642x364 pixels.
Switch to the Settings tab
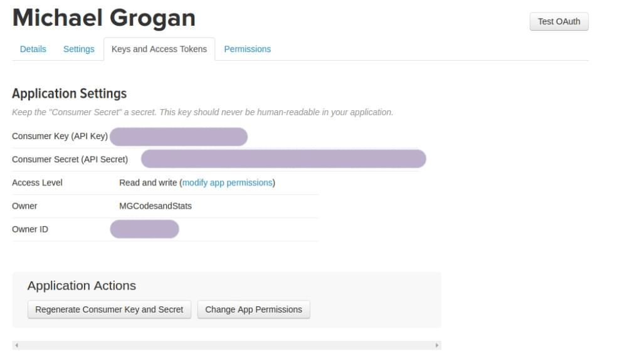click(78, 49)
